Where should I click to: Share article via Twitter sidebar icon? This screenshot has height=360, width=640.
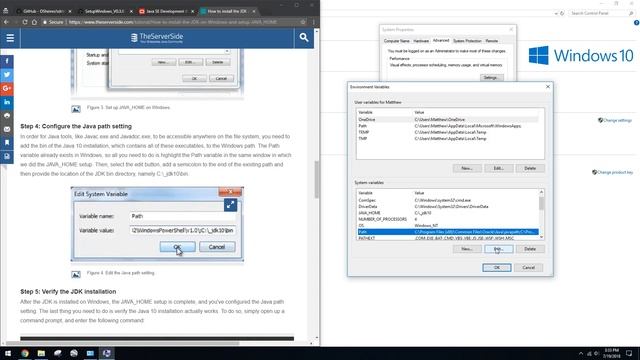tap(7, 75)
